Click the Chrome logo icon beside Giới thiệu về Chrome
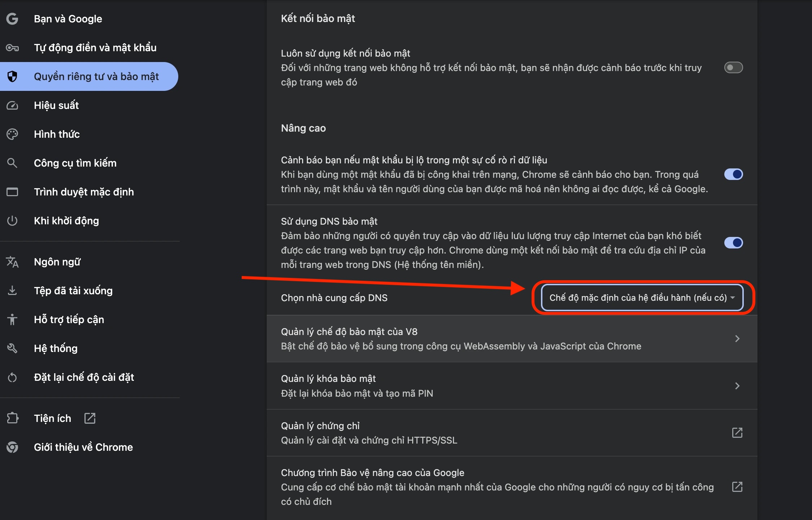The image size is (812, 520). coord(12,447)
